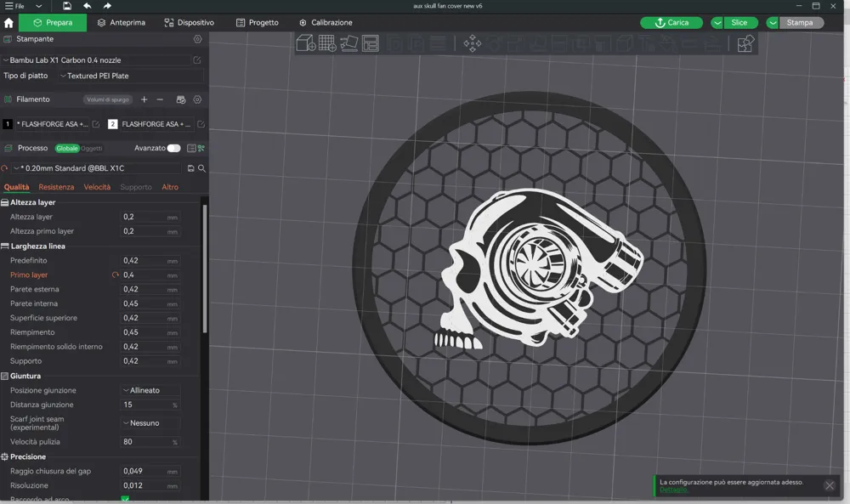Viewport: 850px width, 504px height.
Task: Reset process changes with orange arrow
Action: click(5, 168)
